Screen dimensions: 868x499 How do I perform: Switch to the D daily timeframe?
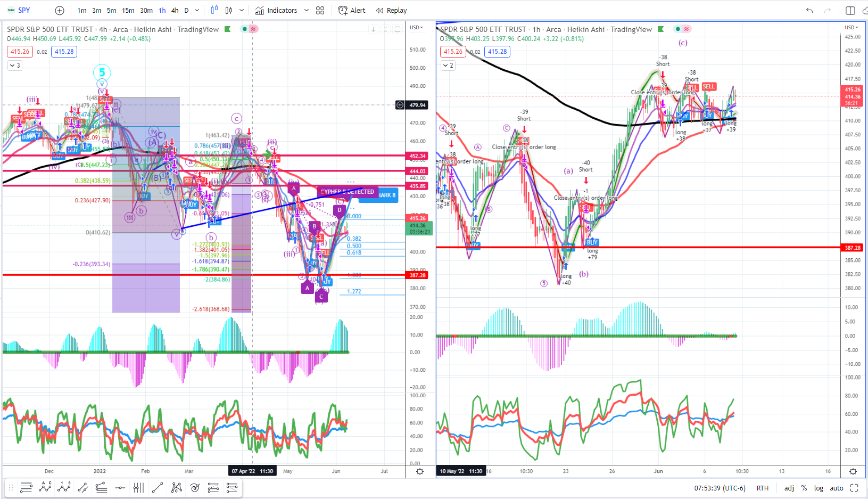(186, 10)
